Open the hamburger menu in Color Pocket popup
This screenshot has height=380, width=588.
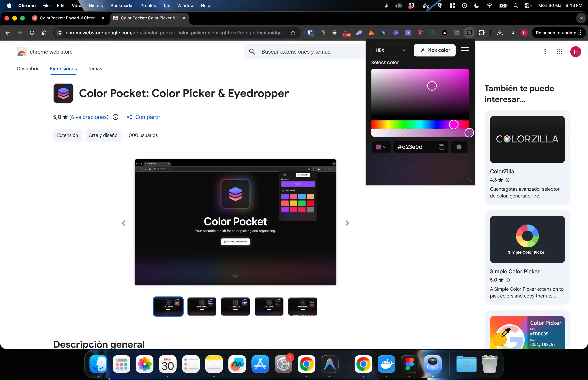click(x=465, y=50)
